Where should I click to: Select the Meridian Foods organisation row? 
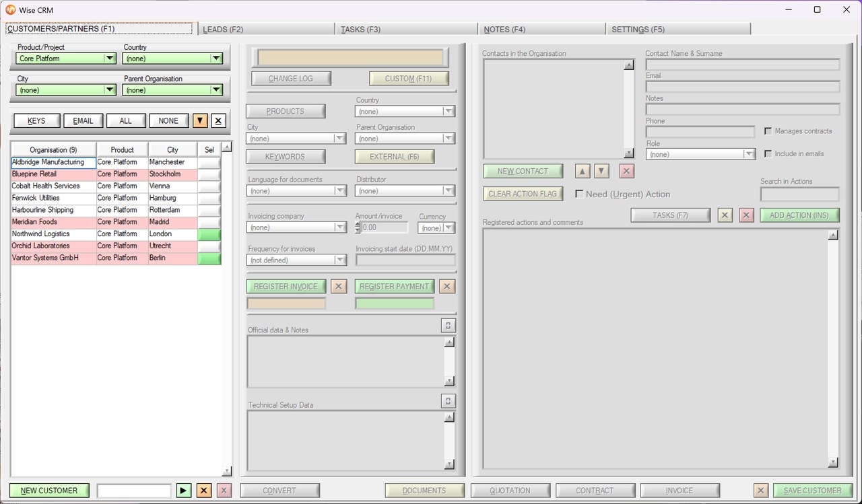click(x=53, y=222)
